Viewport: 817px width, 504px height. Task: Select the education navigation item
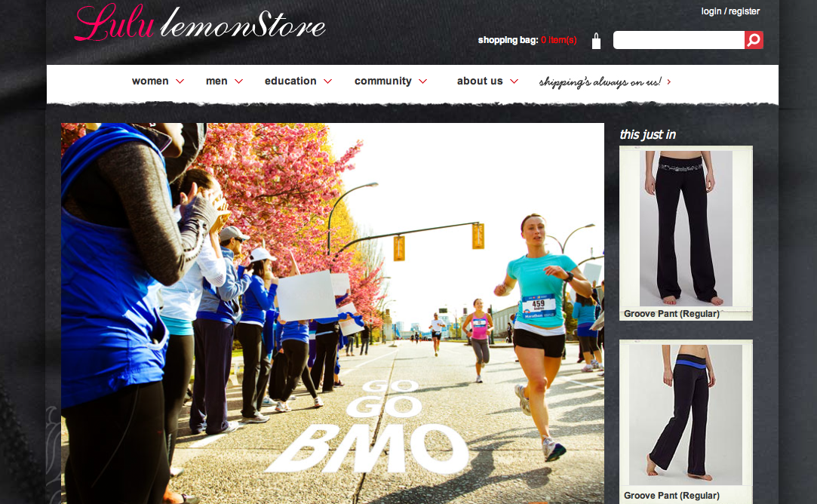(290, 81)
